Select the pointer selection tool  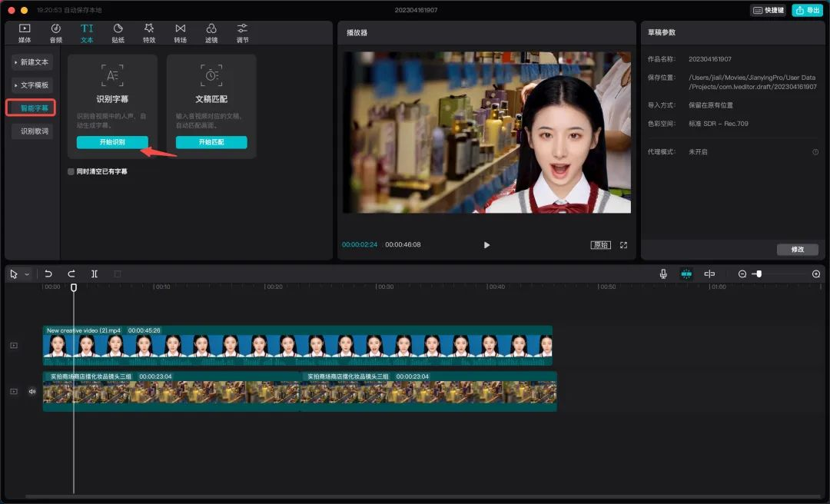click(x=14, y=274)
